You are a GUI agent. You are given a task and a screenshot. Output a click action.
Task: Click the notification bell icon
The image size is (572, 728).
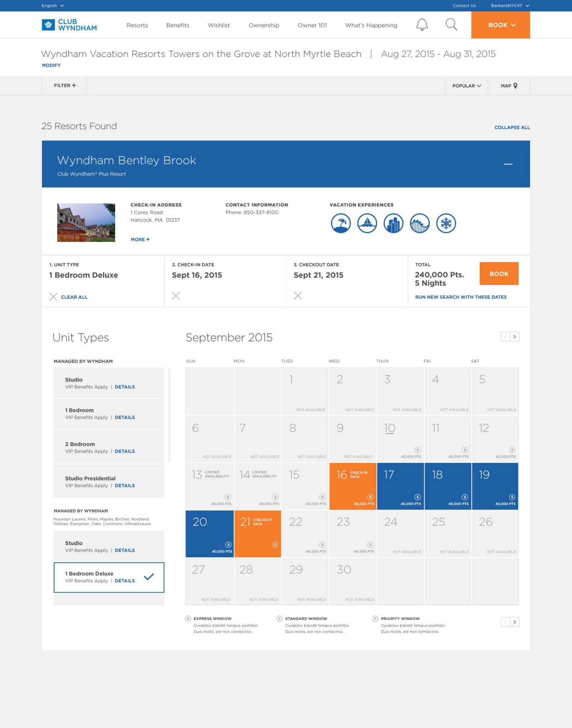pos(422,25)
